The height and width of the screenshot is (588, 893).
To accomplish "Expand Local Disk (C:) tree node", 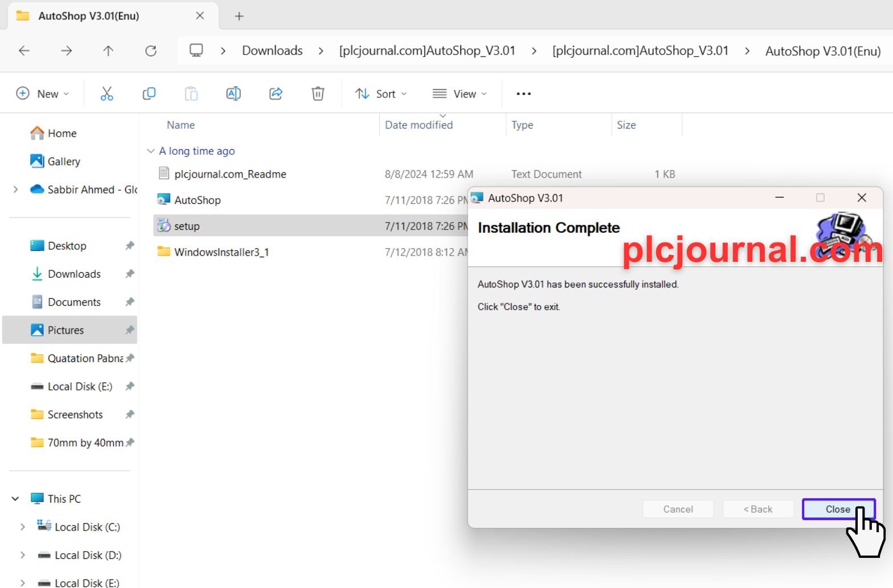I will tap(23, 527).
